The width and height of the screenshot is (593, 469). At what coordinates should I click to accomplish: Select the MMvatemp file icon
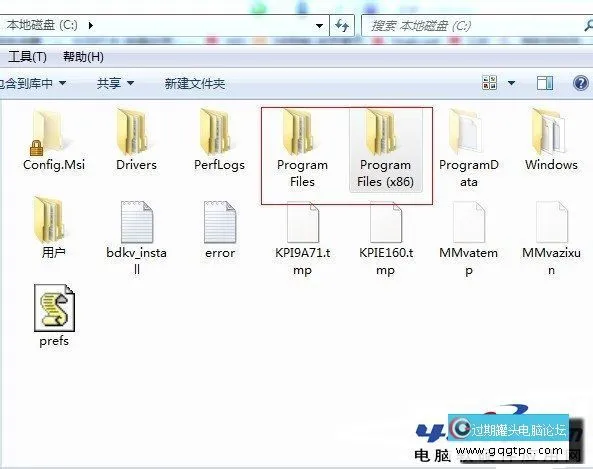pos(469,222)
